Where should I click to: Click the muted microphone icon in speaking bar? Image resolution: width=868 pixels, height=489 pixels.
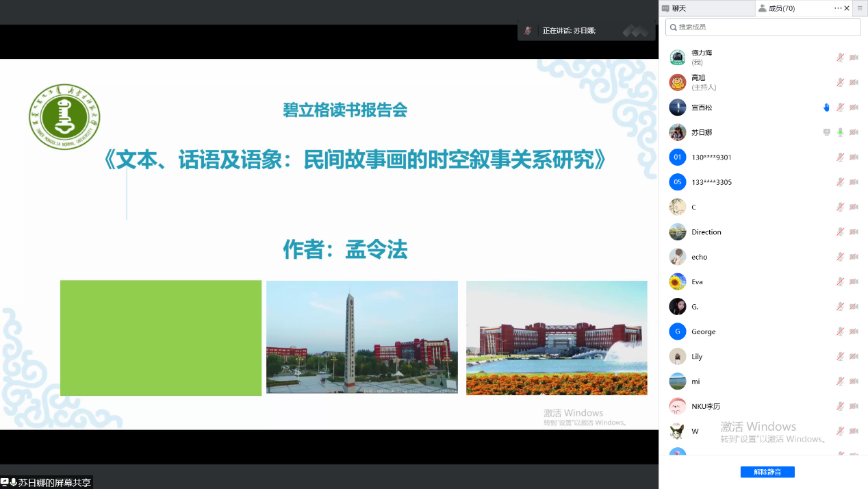[527, 31]
